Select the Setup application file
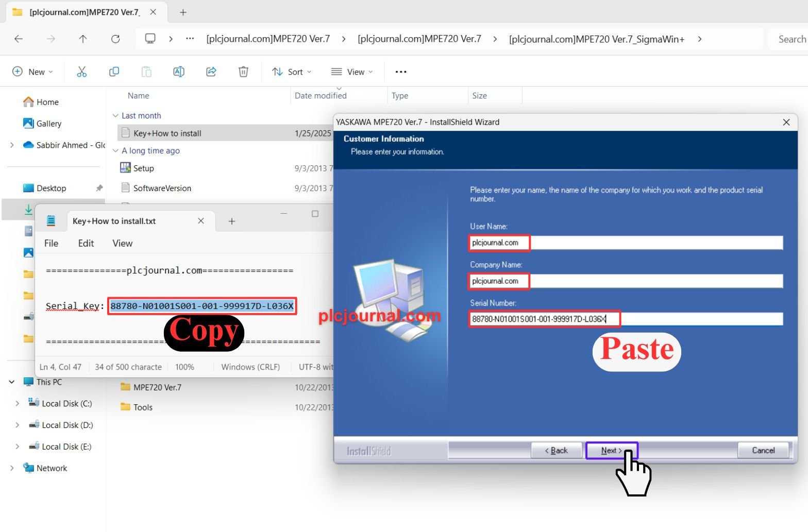This screenshot has width=808, height=532. coord(137,168)
